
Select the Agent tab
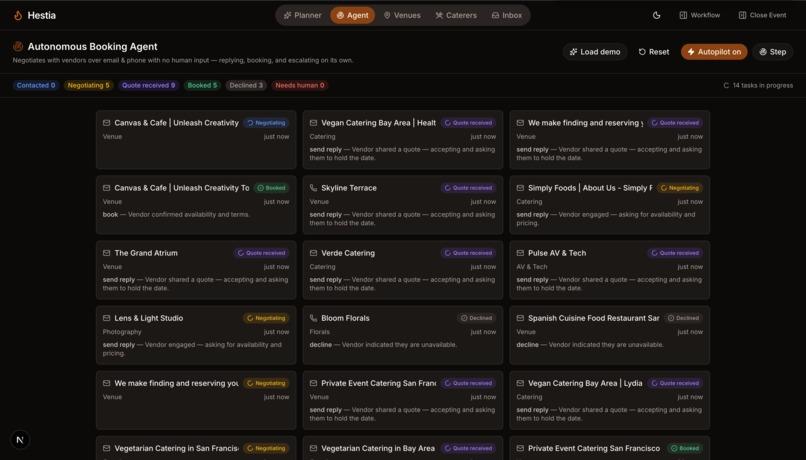pos(353,15)
